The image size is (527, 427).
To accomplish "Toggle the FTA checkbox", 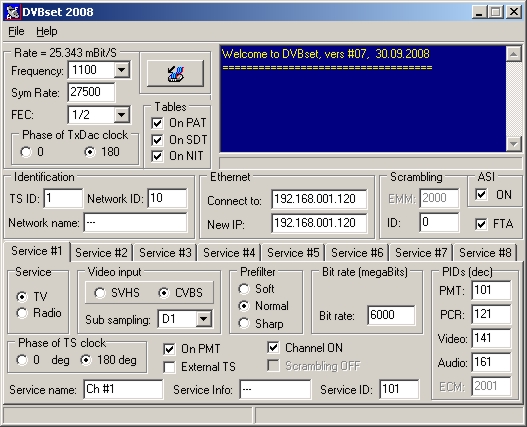I will coord(481,224).
